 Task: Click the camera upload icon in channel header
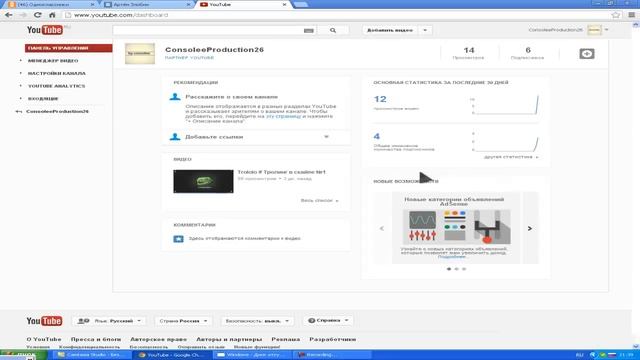point(587,53)
